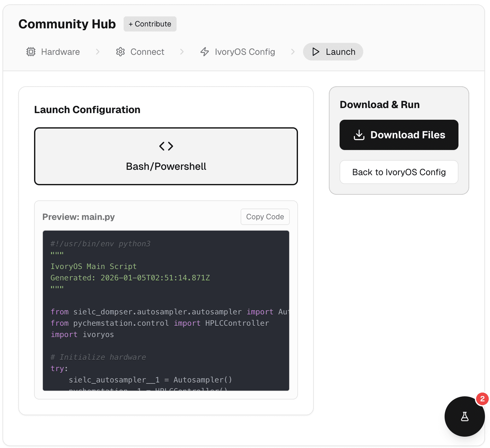Open the IvoryOS Config step label
This screenshot has width=490, height=448.
coord(245,52)
